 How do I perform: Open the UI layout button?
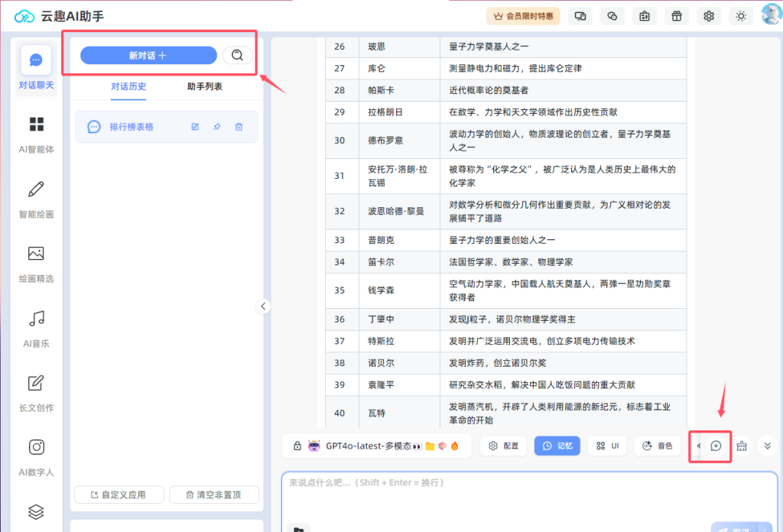[608, 446]
